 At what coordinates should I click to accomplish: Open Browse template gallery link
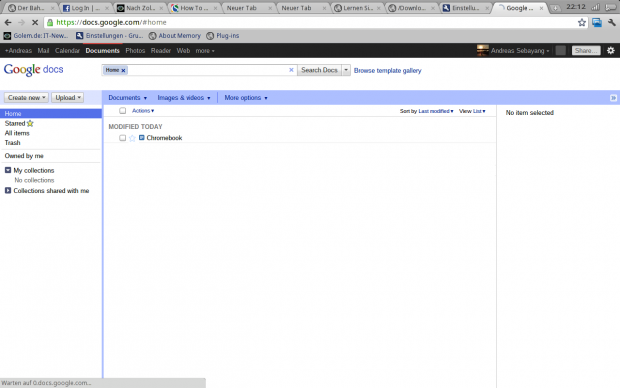click(388, 70)
